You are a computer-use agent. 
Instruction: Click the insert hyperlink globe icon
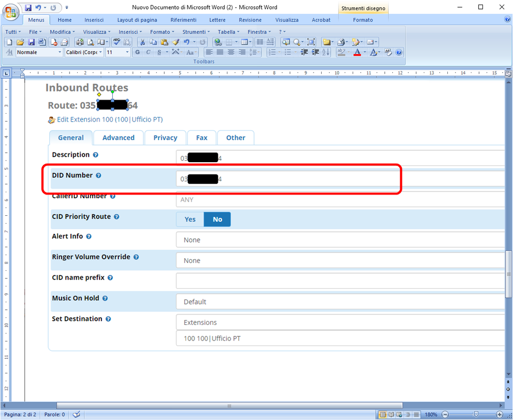(217, 42)
